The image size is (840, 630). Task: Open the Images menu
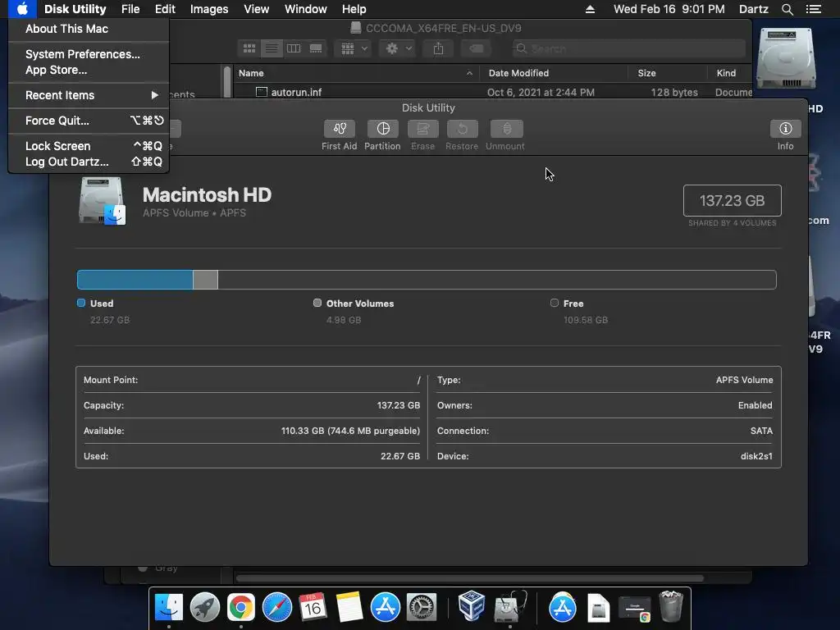pos(209,9)
